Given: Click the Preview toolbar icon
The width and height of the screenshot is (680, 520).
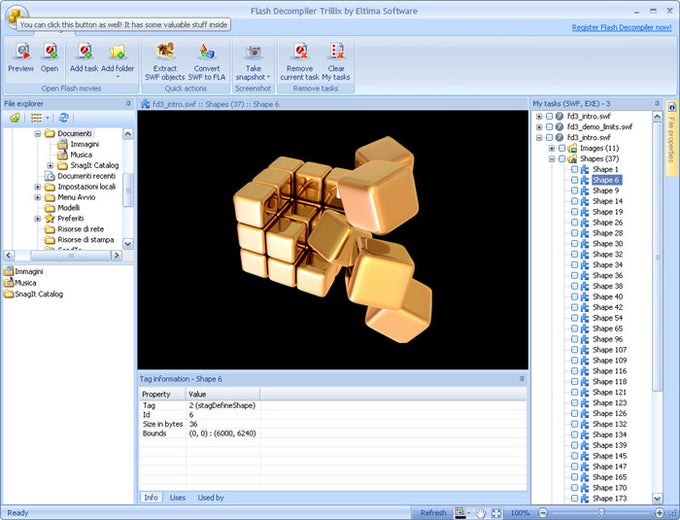Looking at the screenshot, I should (22, 52).
